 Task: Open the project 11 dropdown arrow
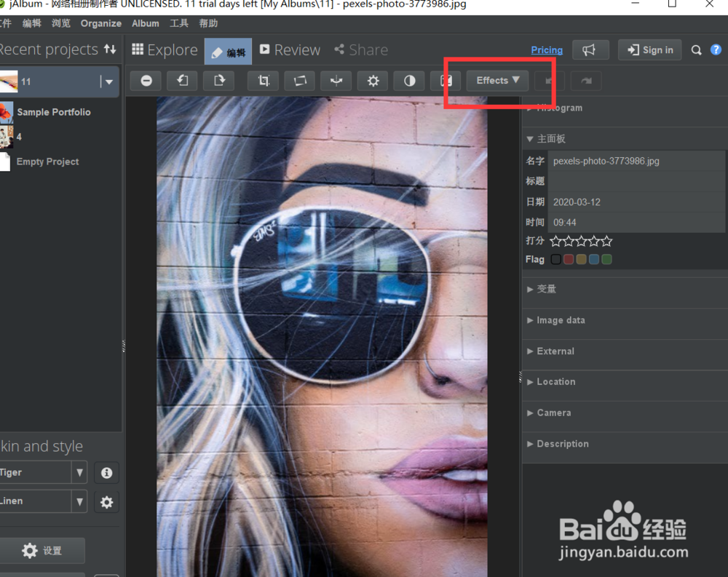click(108, 81)
